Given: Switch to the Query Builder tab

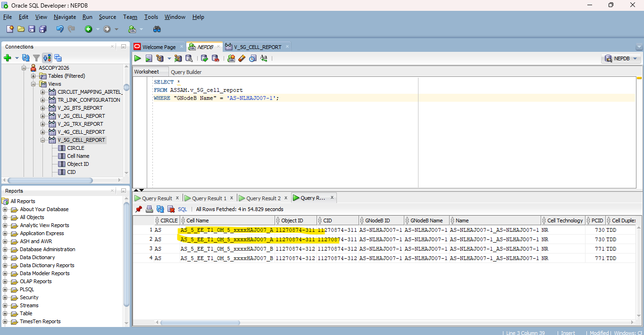Looking at the screenshot, I should (x=186, y=72).
